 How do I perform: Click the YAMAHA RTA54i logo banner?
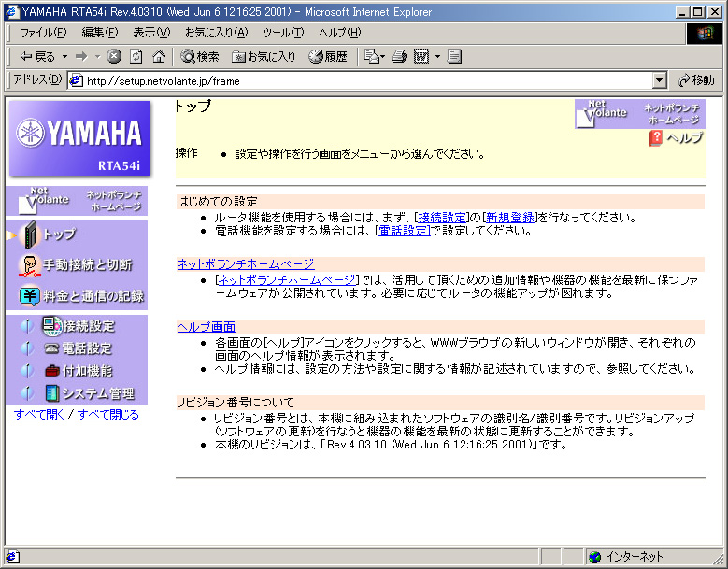point(79,138)
